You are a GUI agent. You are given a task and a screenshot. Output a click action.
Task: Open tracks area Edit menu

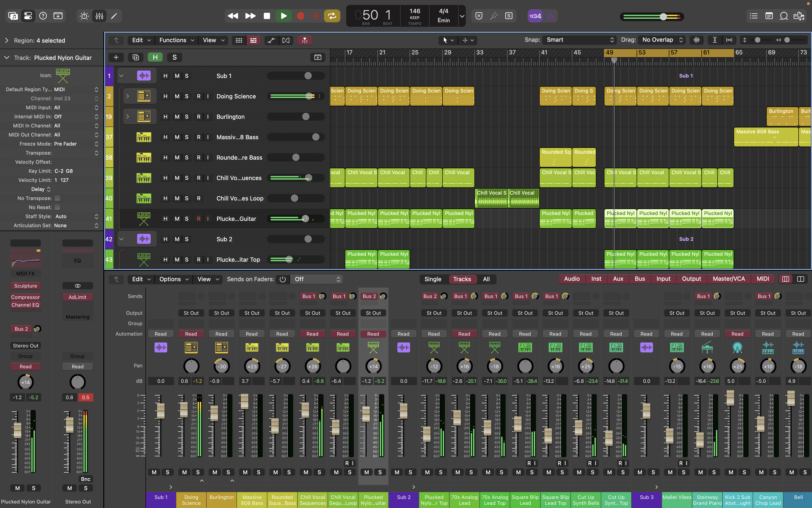[x=141, y=40]
